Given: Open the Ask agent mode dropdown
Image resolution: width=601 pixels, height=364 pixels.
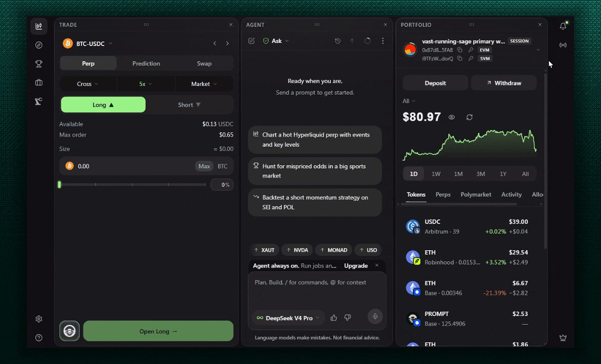Looking at the screenshot, I should pos(276,40).
